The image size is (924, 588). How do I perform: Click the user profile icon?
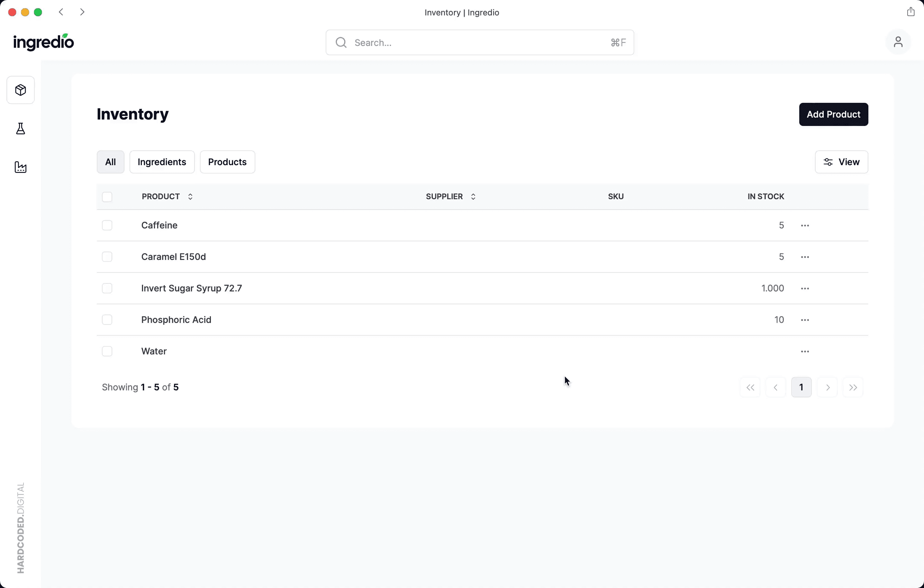898,42
